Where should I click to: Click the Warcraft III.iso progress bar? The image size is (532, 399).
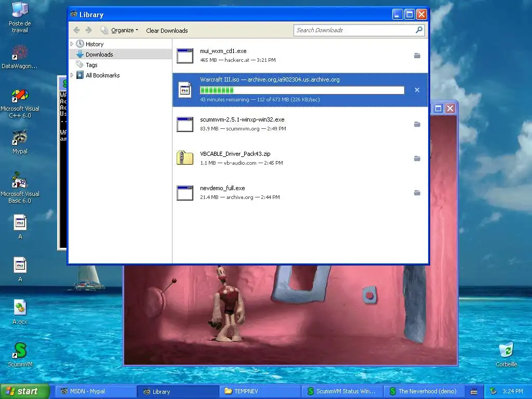pos(302,90)
